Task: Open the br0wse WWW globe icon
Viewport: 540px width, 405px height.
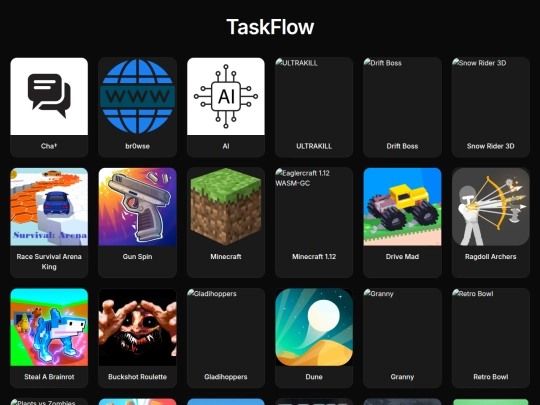Action: (x=137, y=96)
